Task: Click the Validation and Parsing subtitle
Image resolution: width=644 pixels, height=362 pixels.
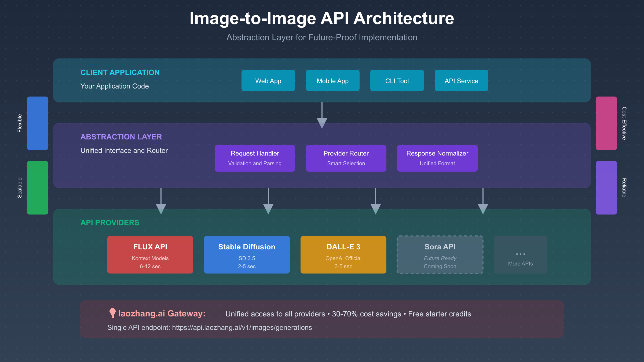Action: coord(255,163)
